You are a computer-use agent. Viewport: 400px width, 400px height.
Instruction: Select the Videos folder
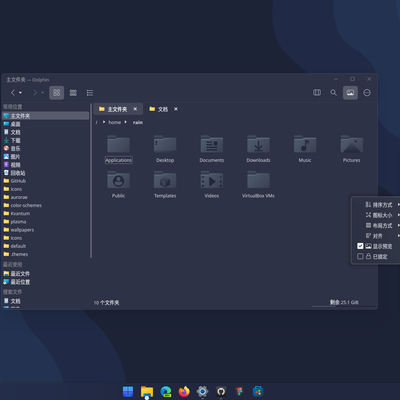click(x=212, y=185)
